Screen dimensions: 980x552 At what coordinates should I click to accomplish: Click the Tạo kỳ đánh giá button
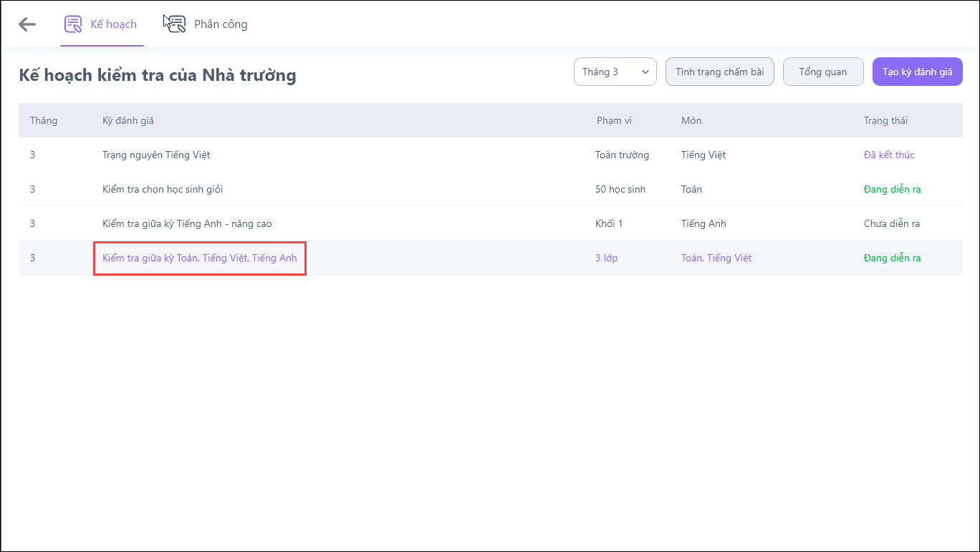point(917,72)
